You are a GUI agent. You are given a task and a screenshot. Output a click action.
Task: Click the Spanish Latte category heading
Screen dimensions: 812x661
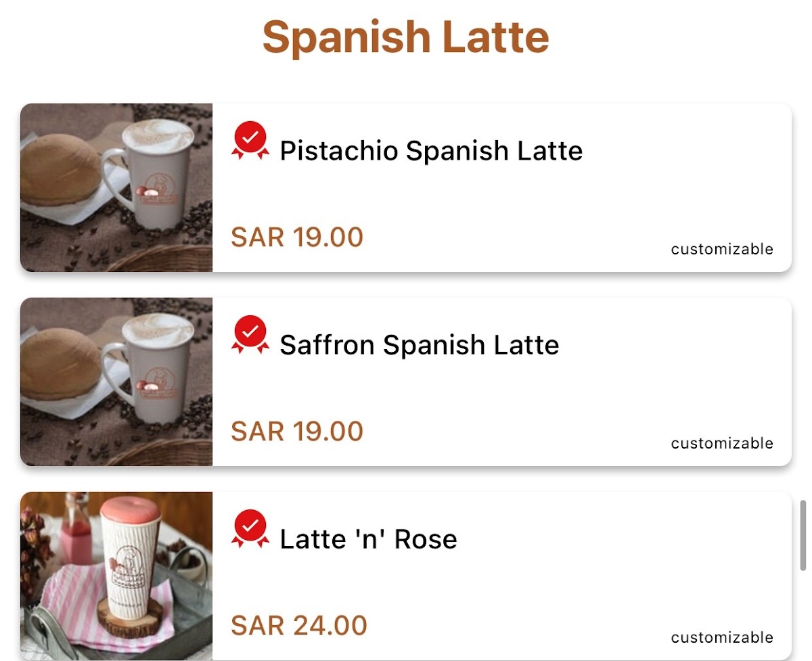click(x=405, y=37)
